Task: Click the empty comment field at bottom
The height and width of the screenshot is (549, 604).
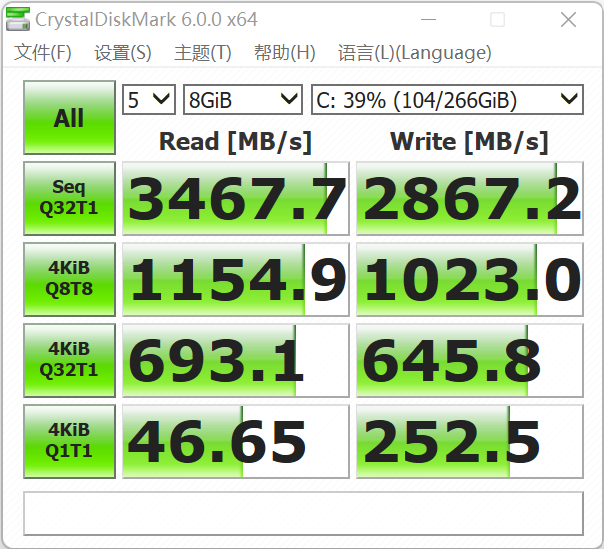Action: 304,513
